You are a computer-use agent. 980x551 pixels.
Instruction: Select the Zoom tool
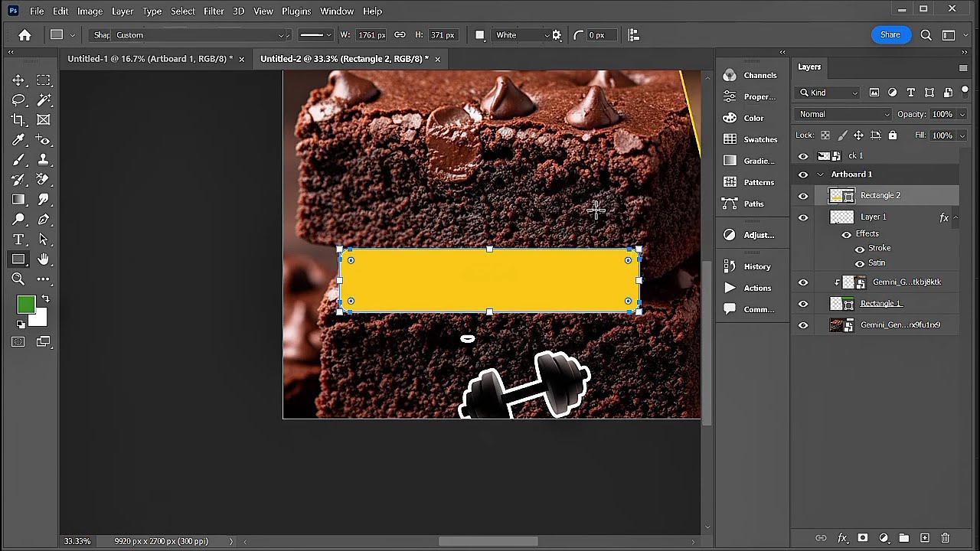click(x=18, y=279)
